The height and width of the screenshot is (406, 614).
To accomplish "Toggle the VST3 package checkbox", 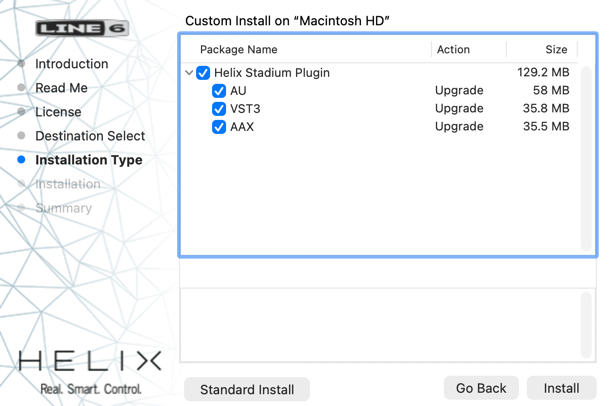I will (x=219, y=109).
